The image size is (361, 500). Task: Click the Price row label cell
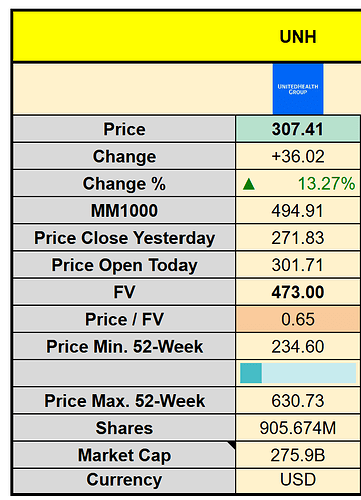pos(124,129)
